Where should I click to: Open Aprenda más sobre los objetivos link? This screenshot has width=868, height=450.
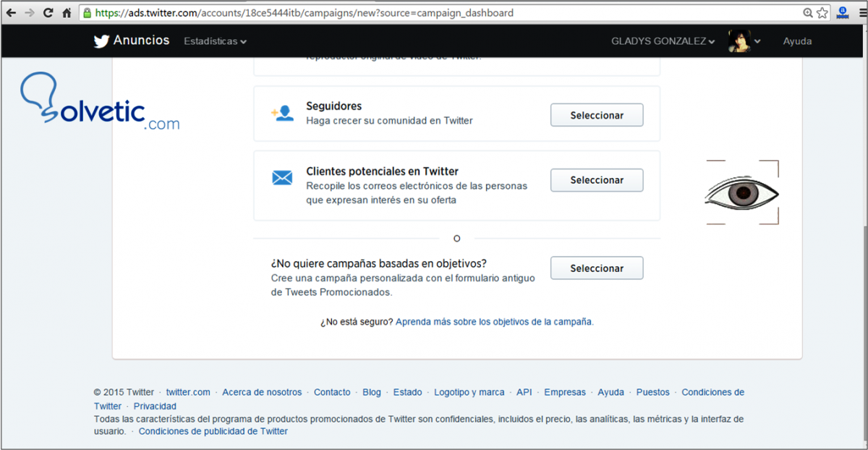(x=495, y=322)
